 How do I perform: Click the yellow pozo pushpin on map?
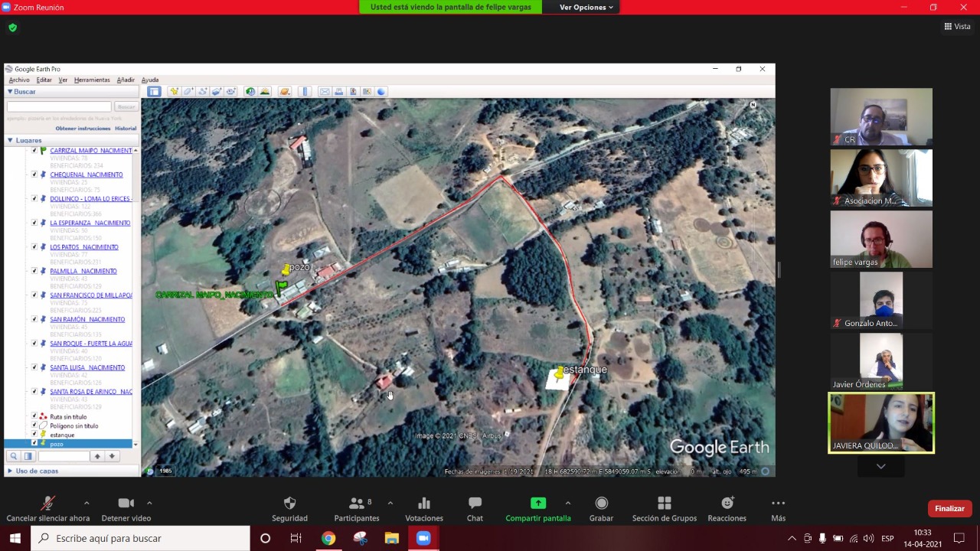286,269
